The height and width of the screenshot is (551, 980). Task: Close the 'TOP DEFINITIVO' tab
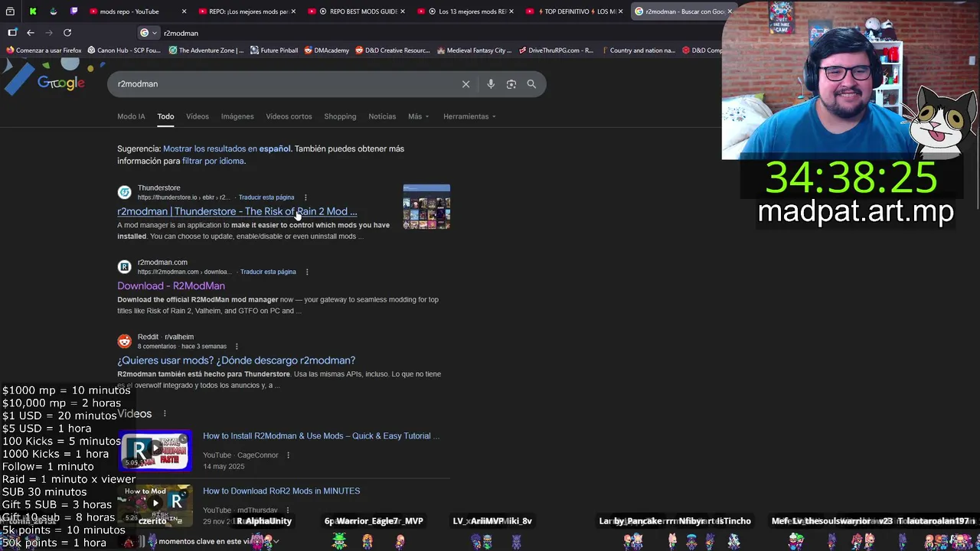[x=621, y=11]
